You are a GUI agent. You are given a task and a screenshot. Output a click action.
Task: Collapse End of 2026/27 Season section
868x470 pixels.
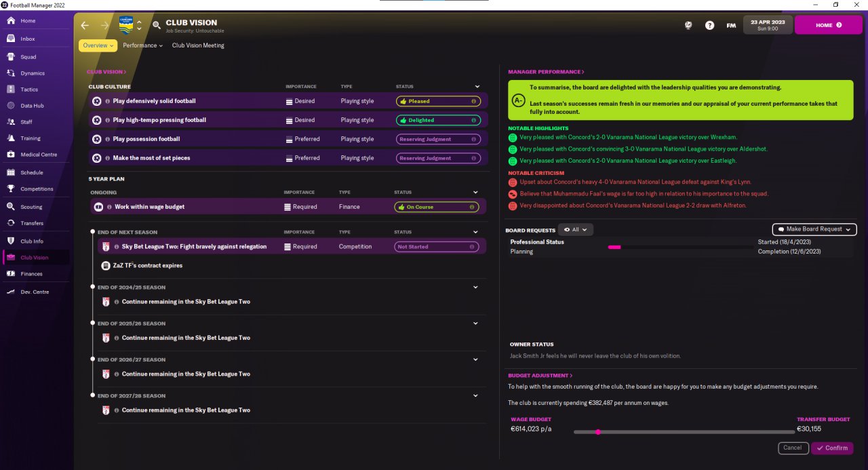pos(477,359)
